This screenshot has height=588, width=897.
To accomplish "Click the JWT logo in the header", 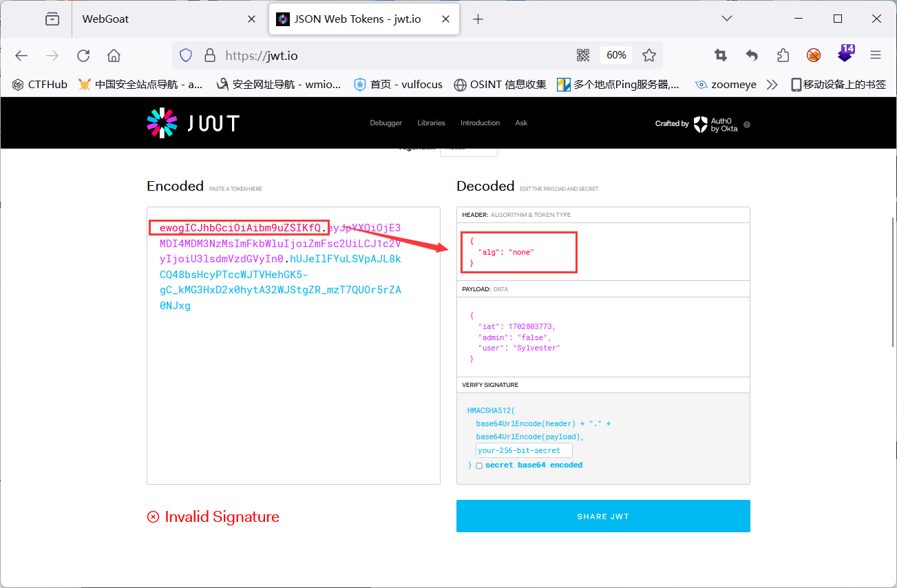I will coord(193,123).
